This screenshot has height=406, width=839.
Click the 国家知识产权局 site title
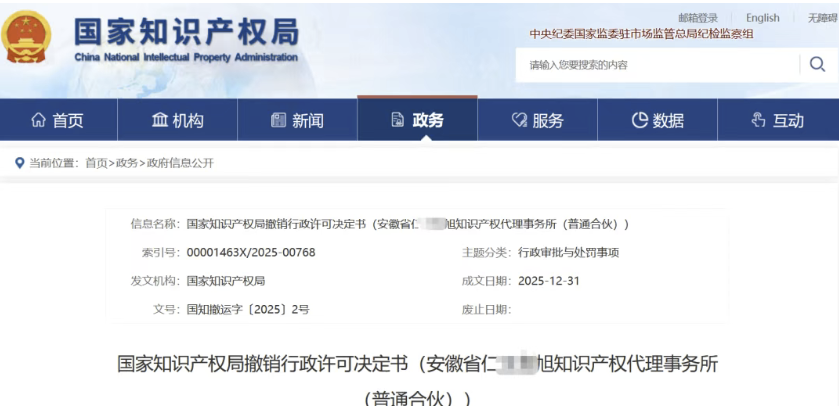186,32
